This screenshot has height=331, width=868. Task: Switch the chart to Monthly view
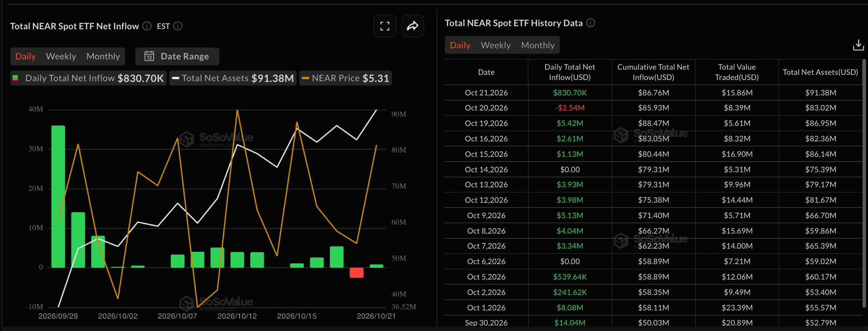click(103, 56)
